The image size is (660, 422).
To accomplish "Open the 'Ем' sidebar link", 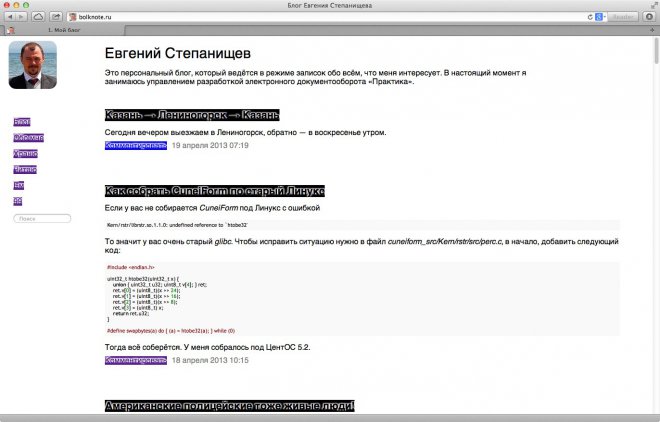I will coord(19,185).
